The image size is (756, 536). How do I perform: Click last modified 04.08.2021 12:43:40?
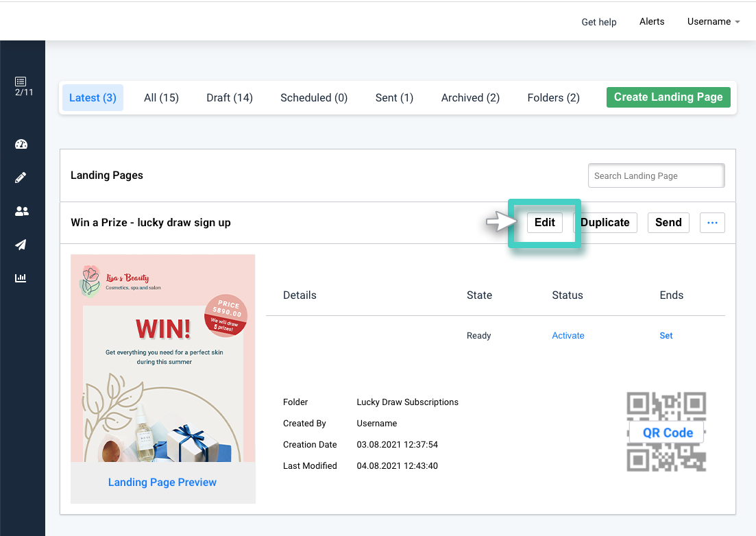(398, 465)
